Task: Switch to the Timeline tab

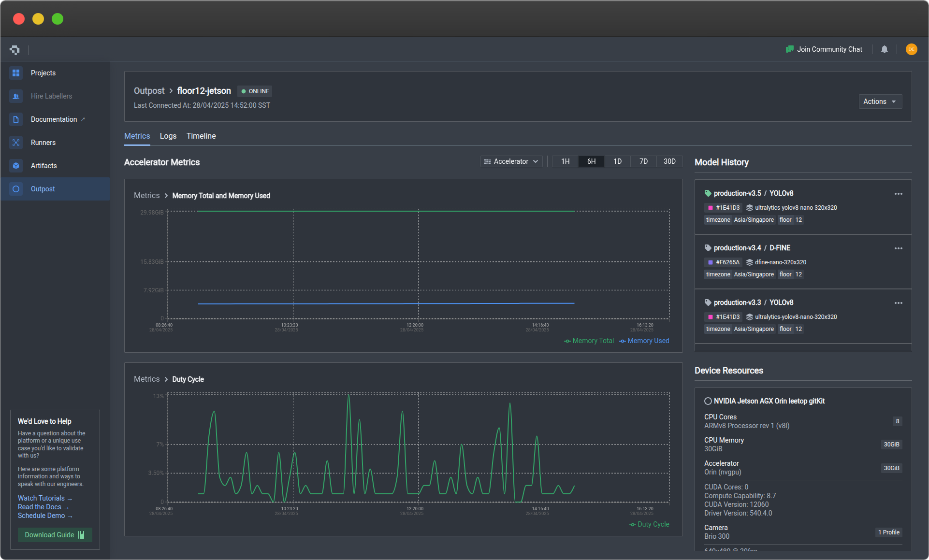Action: click(x=201, y=136)
